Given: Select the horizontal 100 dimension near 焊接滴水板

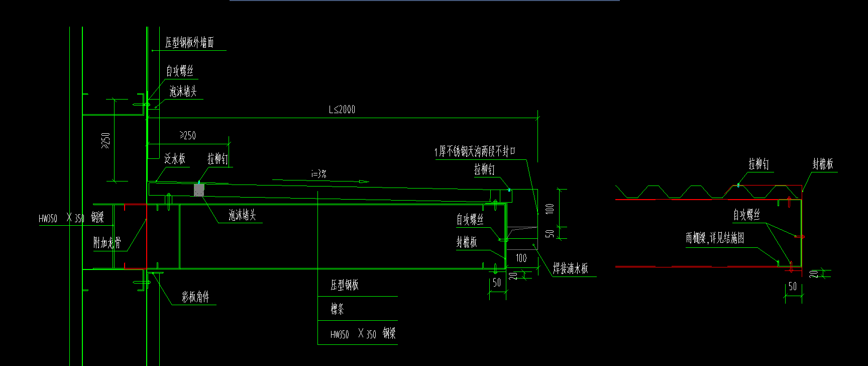Looking at the screenshot, I should click(521, 258).
